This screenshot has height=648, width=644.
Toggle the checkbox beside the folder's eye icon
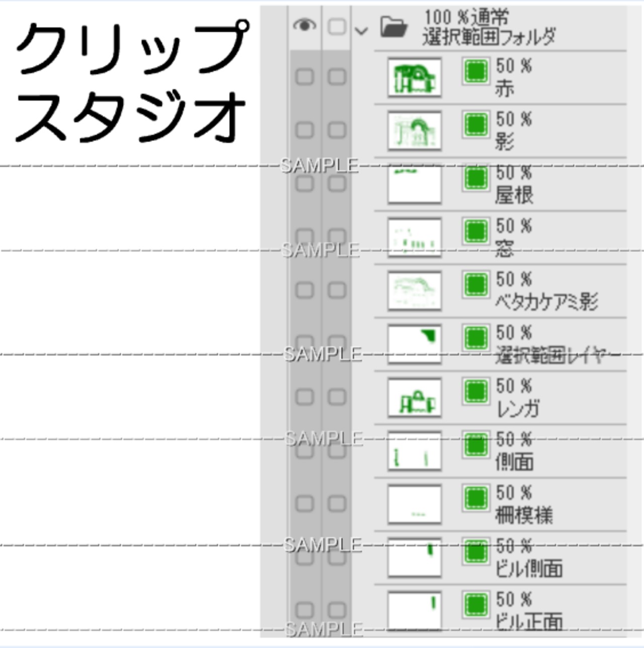pyautogui.click(x=337, y=27)
